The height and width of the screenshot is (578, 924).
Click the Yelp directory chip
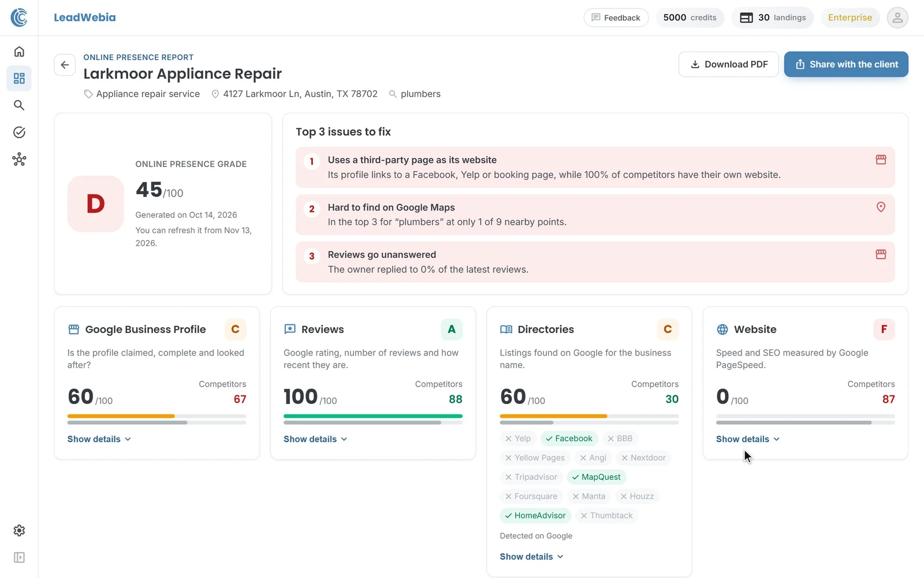[x=518, y=439]
